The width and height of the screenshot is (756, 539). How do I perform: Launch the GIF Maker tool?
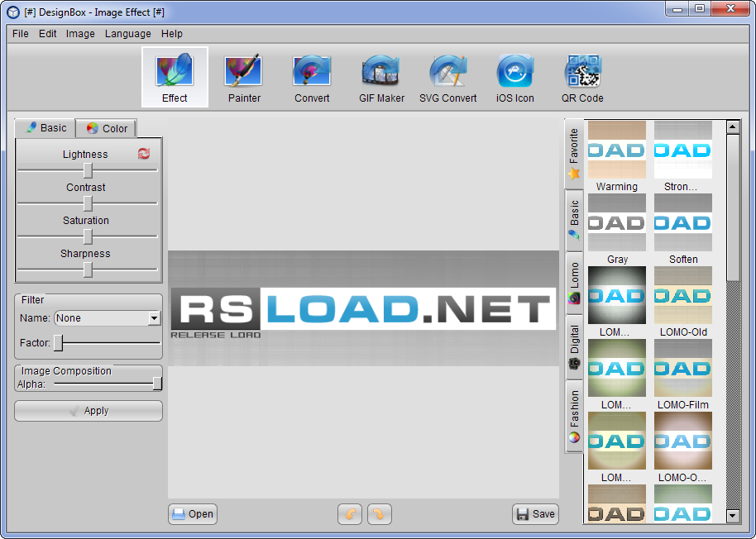click(x=380, y=77)
